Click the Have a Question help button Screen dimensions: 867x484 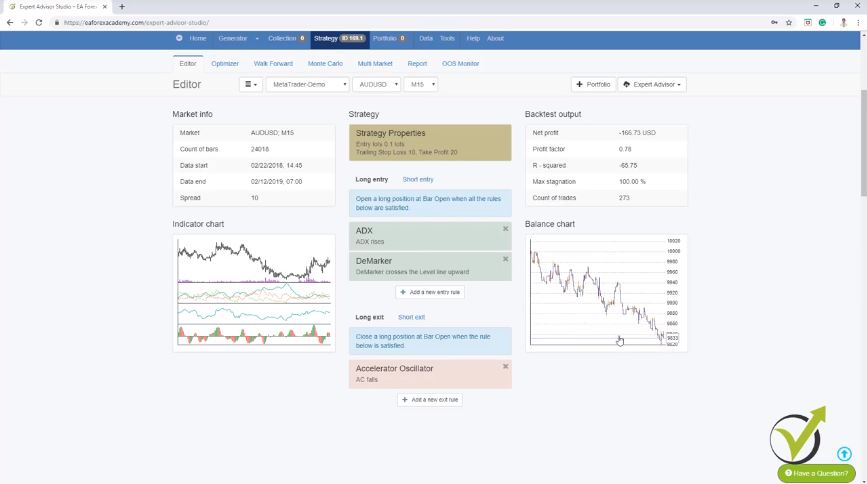[x=816, y=473]
